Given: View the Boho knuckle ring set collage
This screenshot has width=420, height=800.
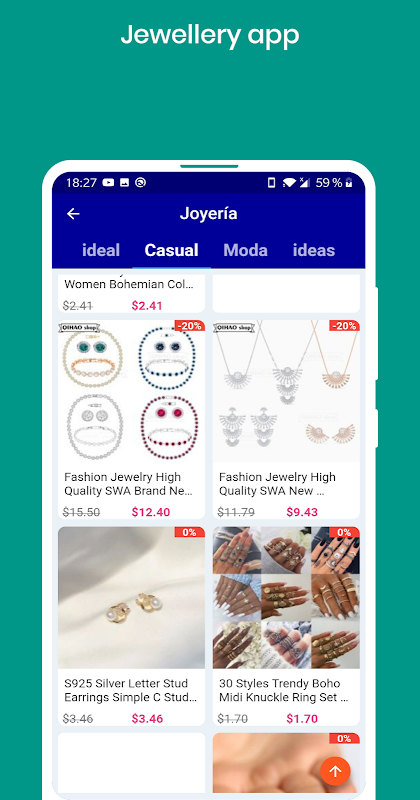Looking at the screenshot, I should 286,597.
